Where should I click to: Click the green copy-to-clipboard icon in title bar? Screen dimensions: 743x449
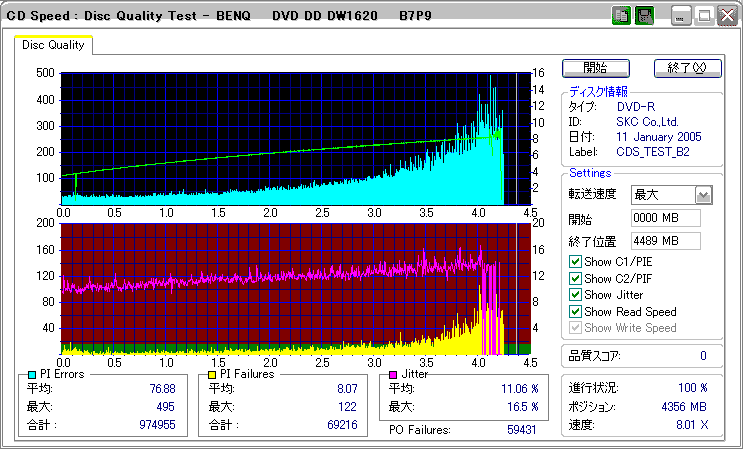pyautogui.click(x=621, y=16)
